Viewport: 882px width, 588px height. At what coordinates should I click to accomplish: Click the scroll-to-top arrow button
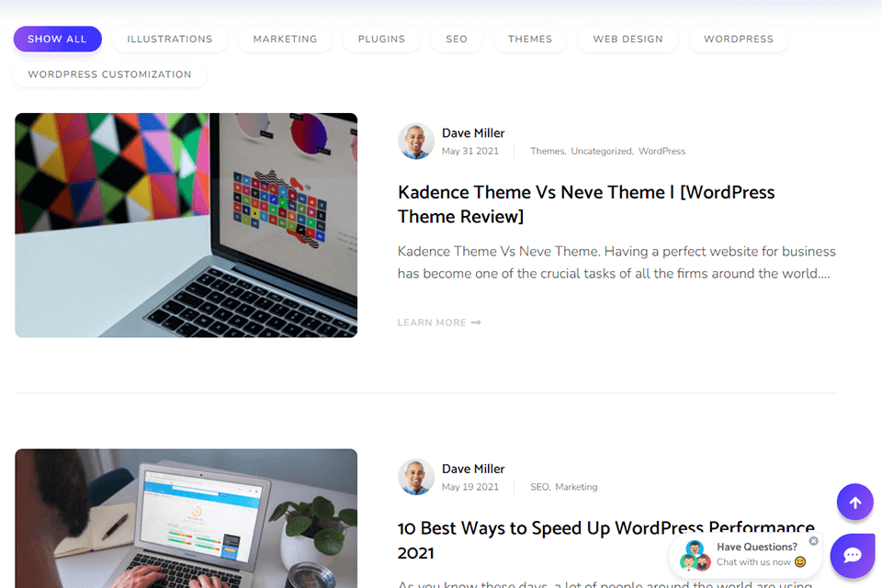(x=854, y=502)
